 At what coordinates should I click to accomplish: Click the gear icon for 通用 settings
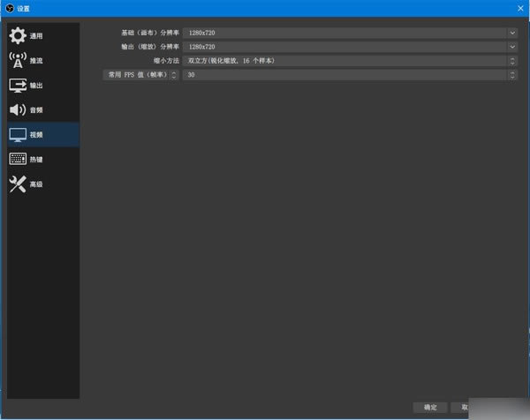[18, 36]
